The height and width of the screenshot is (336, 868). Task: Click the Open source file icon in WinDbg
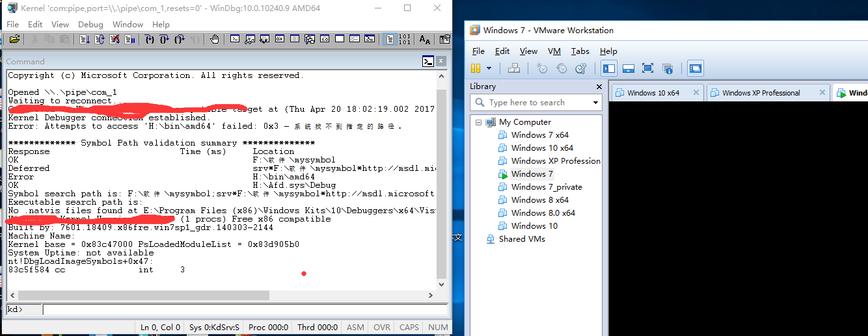14,39
